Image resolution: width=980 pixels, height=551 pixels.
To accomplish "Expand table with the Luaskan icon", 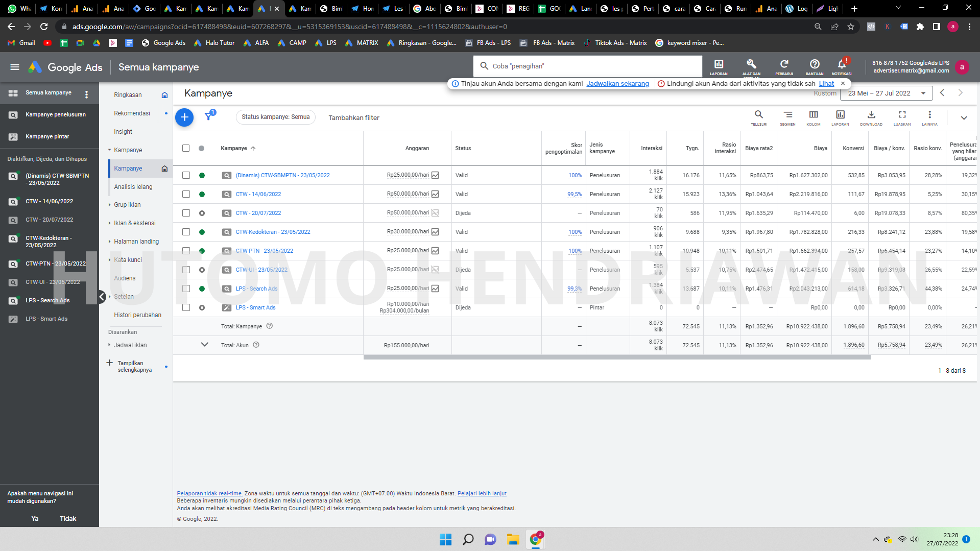I will [902, 117].
